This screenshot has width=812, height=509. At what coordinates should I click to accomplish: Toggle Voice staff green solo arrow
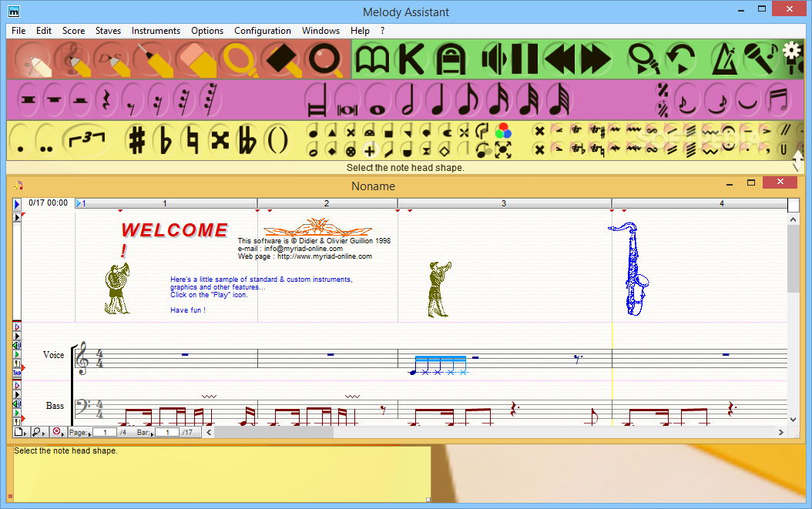click(17, 355)
